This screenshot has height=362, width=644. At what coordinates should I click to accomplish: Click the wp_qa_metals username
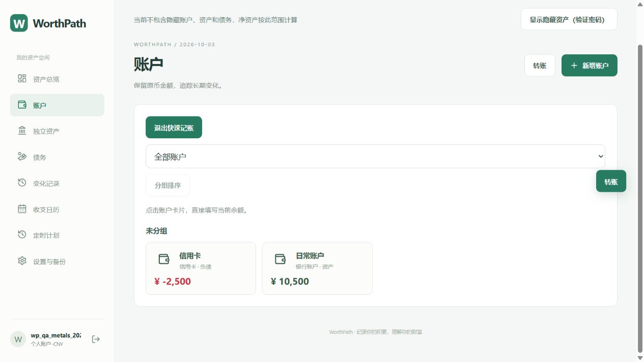point(55,336)
